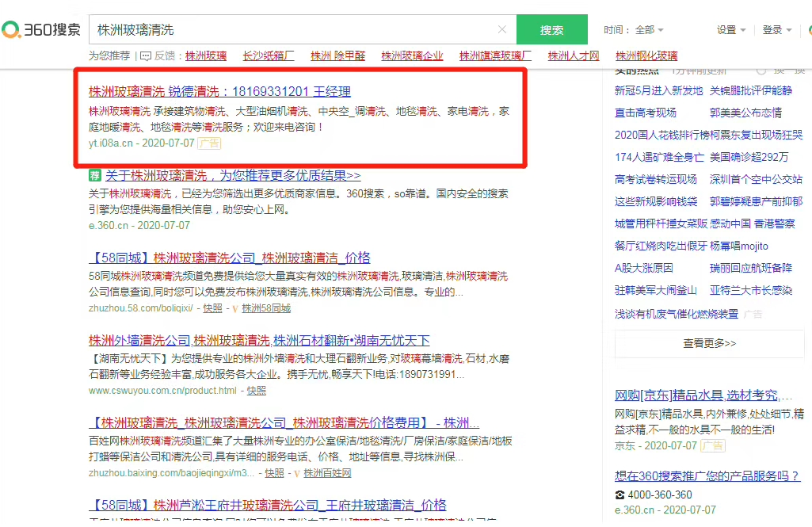Open hot topic 高考试卷转运现场
The height and width of the screenshot is (527, 812).
click(x=656, y=179)
